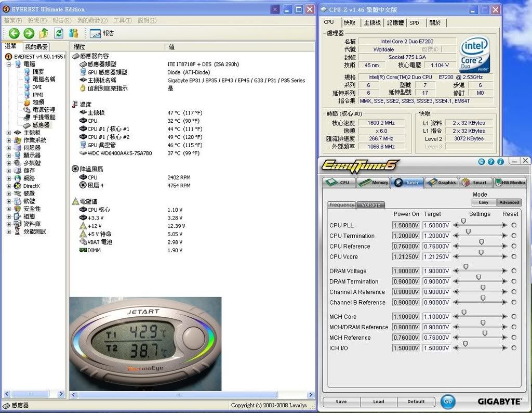The height and width of the screenshot is (413, 532).
Task: Select the 主機板 47 °C temperature row
Action: click(141, 112)
